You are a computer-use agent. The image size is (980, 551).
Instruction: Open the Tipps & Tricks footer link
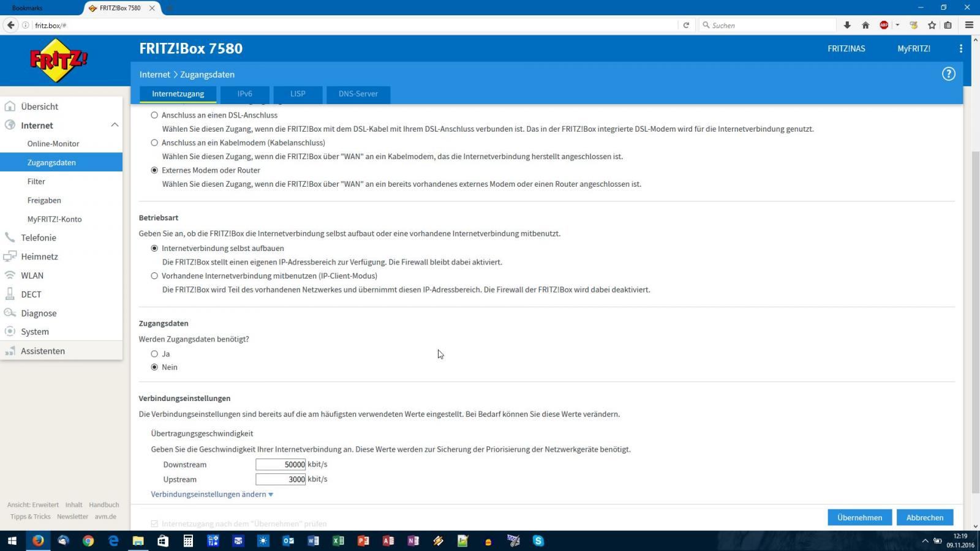tap(30, 517)
